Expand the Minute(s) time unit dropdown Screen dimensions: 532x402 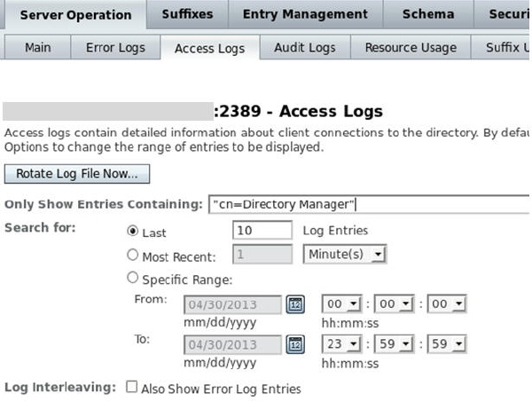tap(345, 255)
